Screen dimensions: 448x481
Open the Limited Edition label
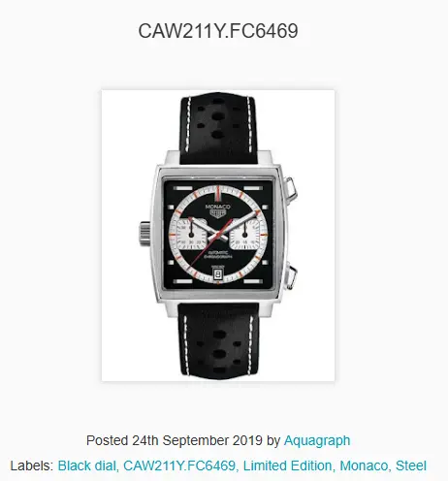coord(287,465)
